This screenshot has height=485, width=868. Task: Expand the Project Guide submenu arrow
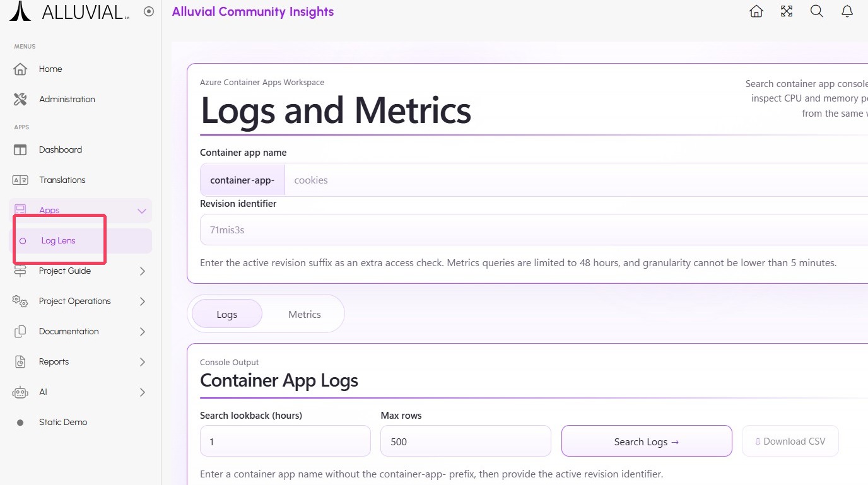(143, 271)
